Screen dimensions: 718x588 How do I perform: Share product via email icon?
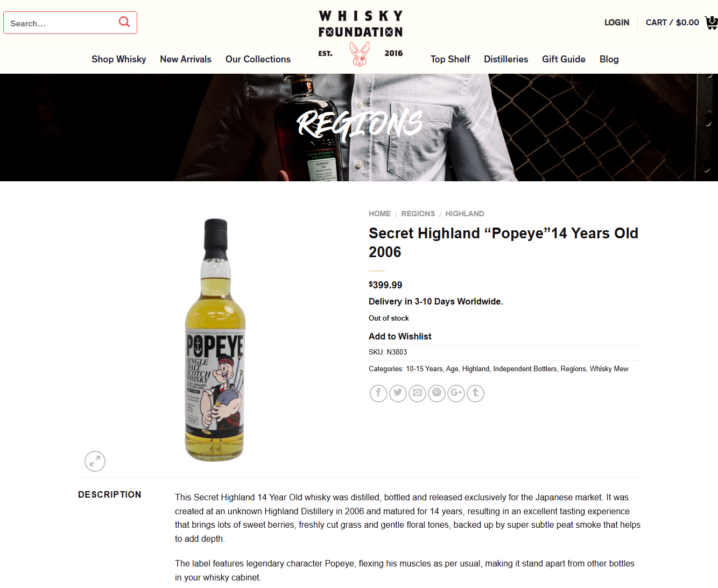pos(417,393)
